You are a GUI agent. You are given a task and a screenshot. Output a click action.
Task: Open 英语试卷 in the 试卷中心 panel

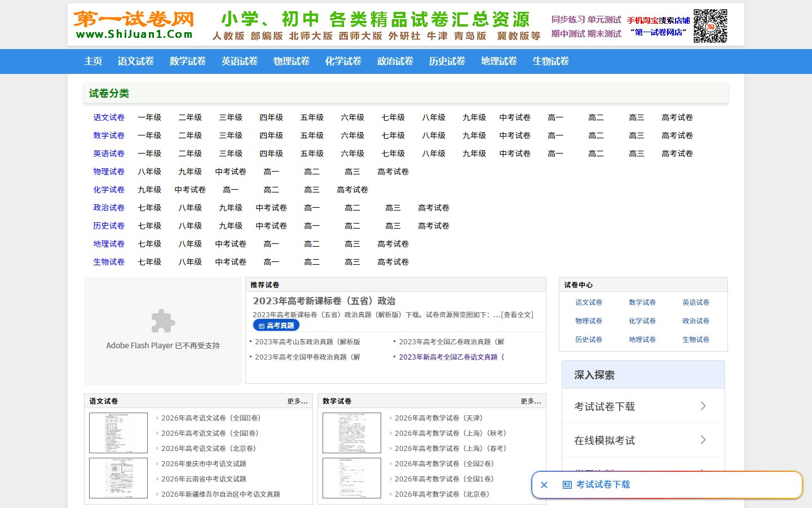point(696,303)
